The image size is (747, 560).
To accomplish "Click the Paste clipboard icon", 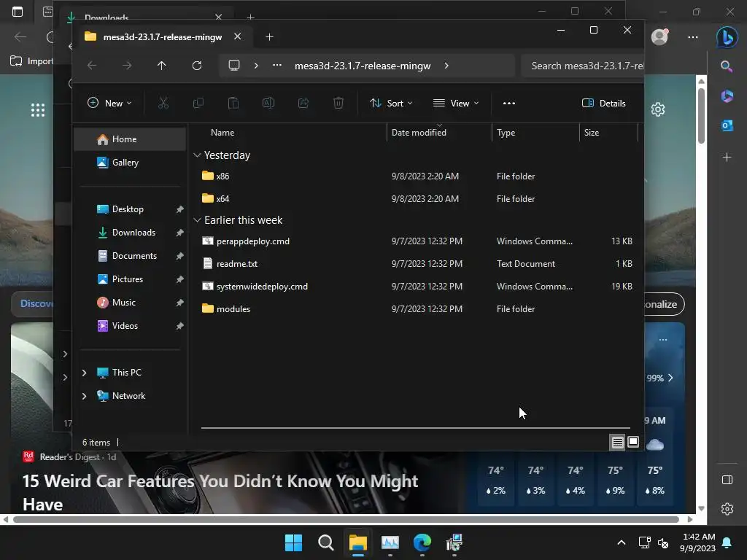I will coord(233,103).
